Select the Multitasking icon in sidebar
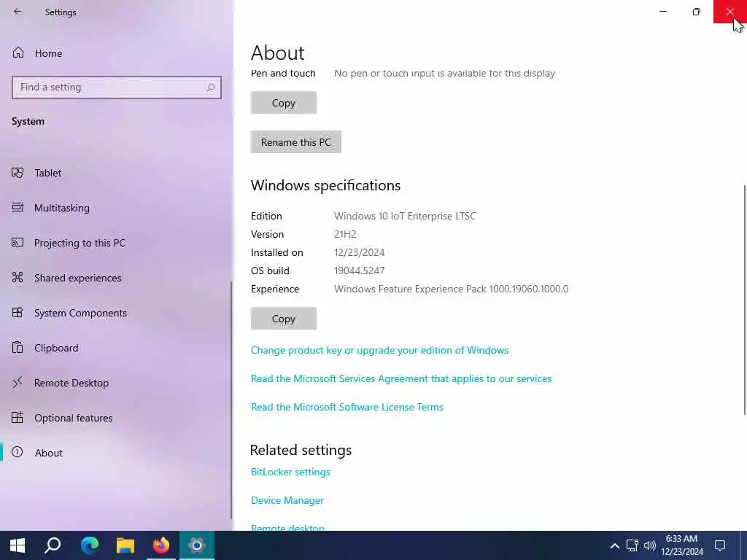The image size is (747, 560). (18, 207)
